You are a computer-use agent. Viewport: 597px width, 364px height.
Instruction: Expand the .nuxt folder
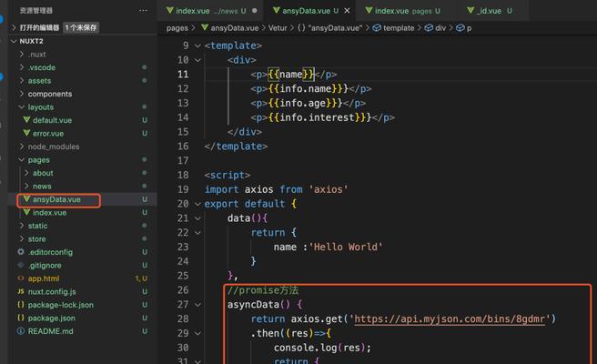point(22,54)
